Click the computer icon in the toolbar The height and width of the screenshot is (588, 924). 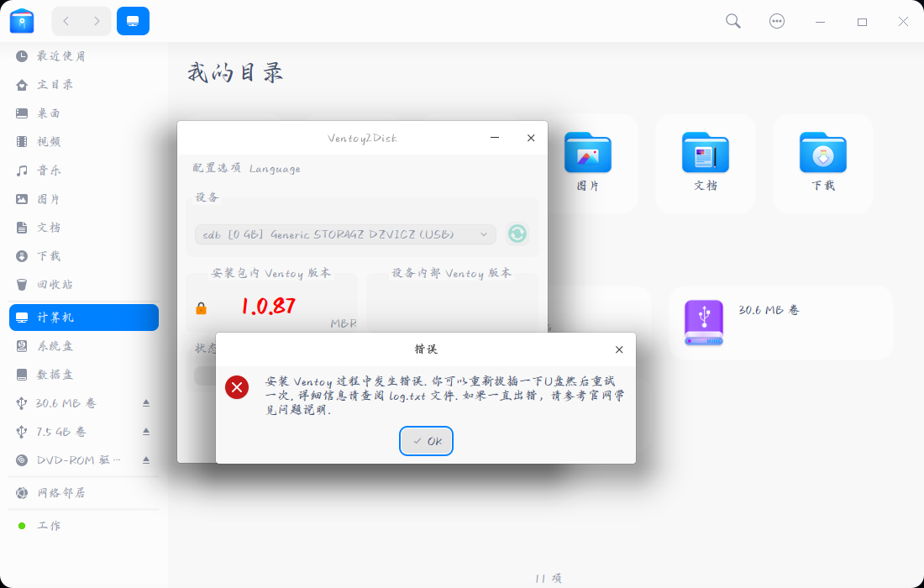pyautogui.click(x=133, y=21)
